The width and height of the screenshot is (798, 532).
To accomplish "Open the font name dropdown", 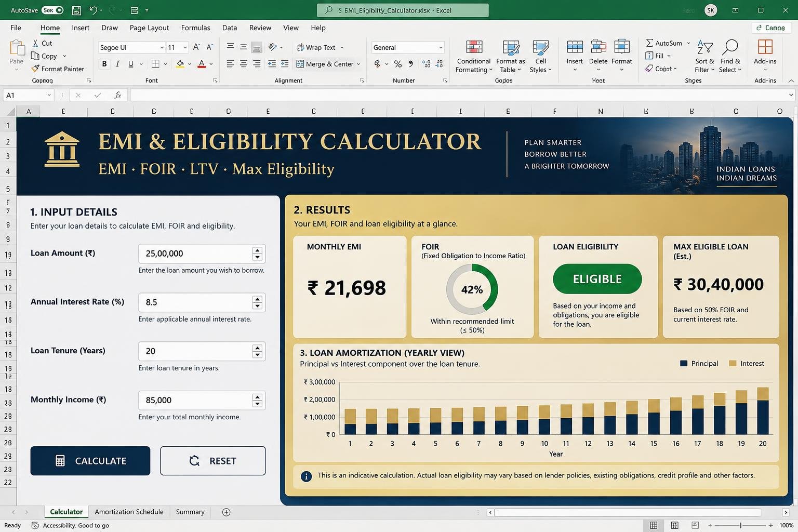I will [162, 47].
